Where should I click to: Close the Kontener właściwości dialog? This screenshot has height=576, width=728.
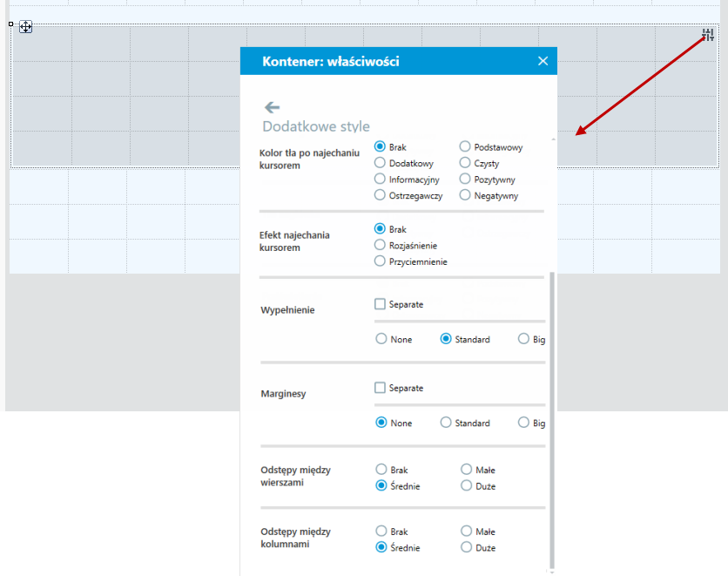coord(543,61)
